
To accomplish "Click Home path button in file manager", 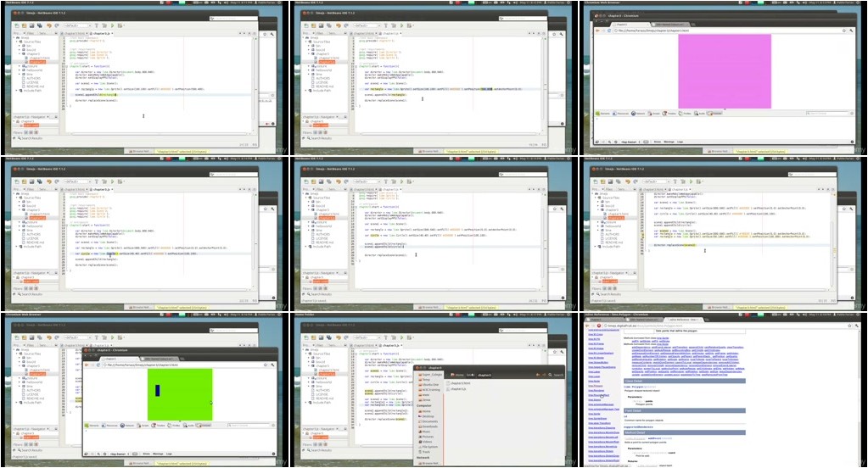I will click(457, 375).
